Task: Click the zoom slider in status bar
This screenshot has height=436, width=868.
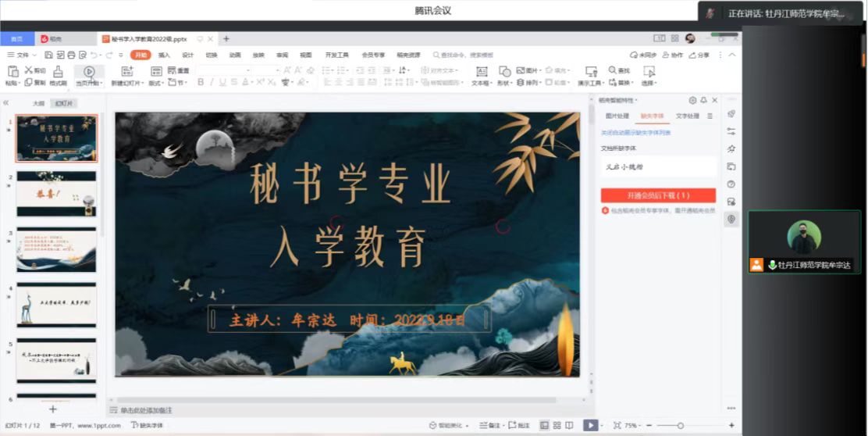Action: coord(681,425)
